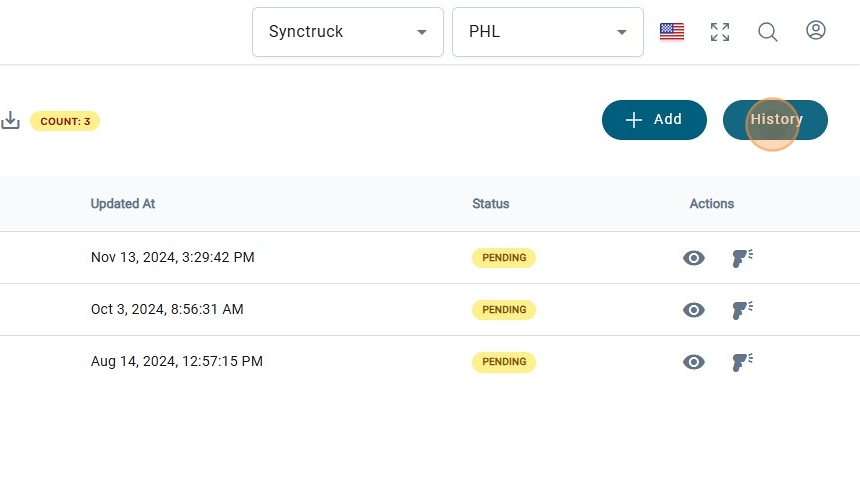Expand the Synctruck dropdown

click(x=347, y=32)
